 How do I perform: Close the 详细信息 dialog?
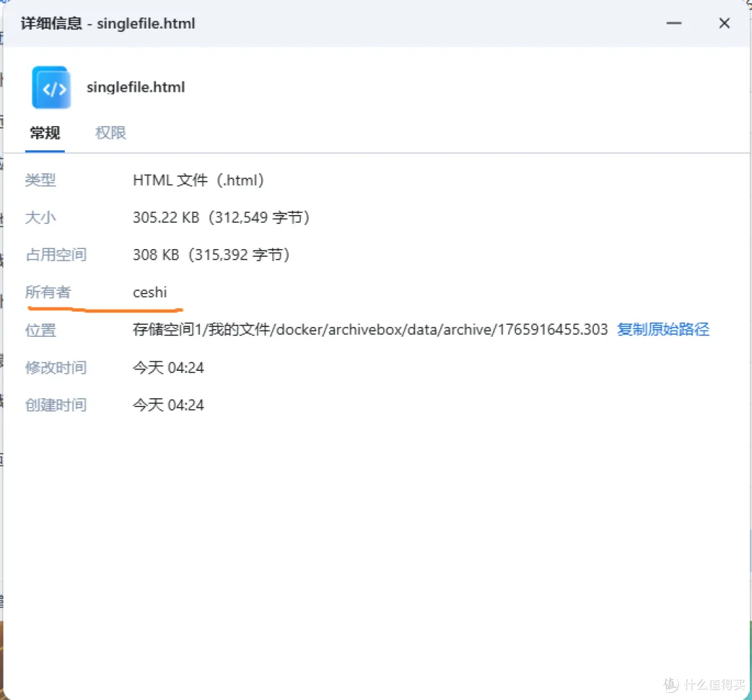(x=724, y=23)
